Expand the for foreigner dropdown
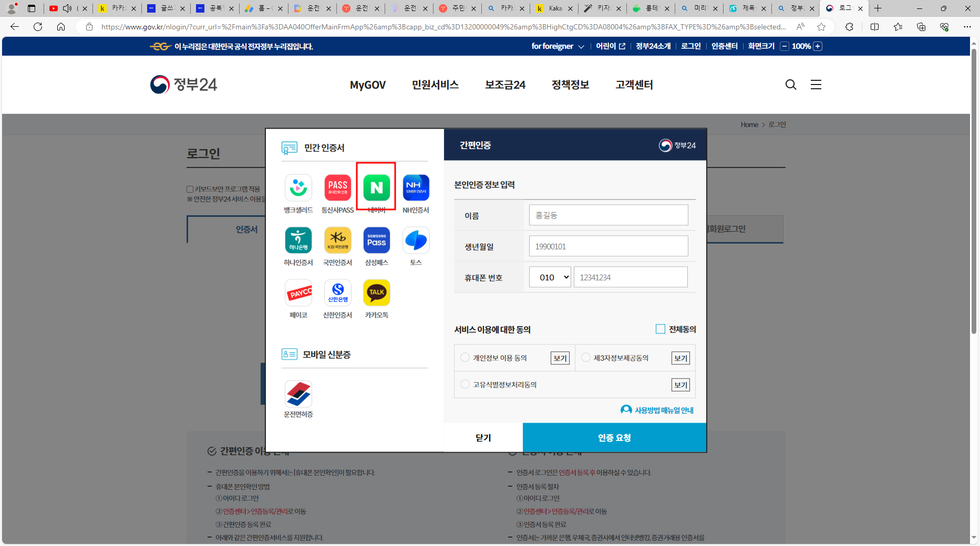 pyautogui.click(x=558, y=46)
